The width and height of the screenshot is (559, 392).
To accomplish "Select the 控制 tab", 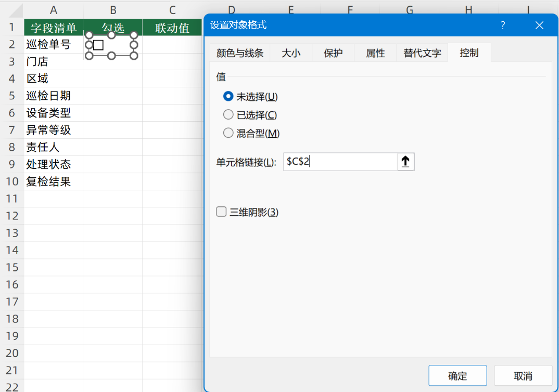I will click(x=469, y=53).
